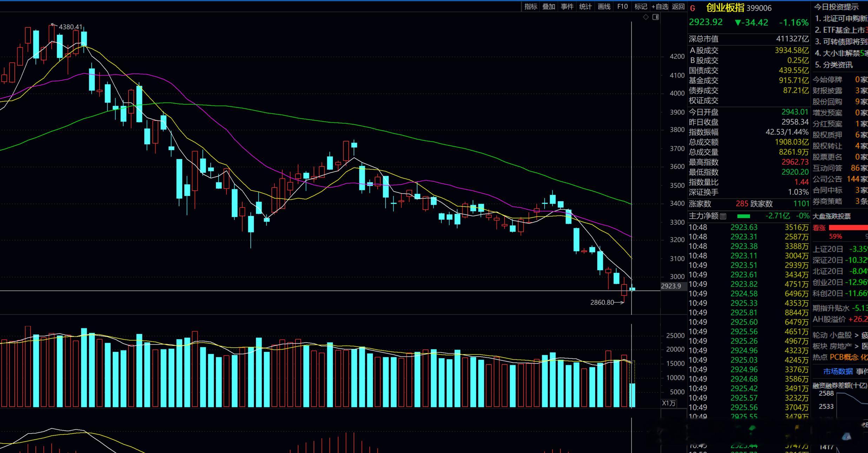The width and height of the screenshot is (868, 453).
Task: Click the 2860.80 low price marker
Action: coord(602,302)
